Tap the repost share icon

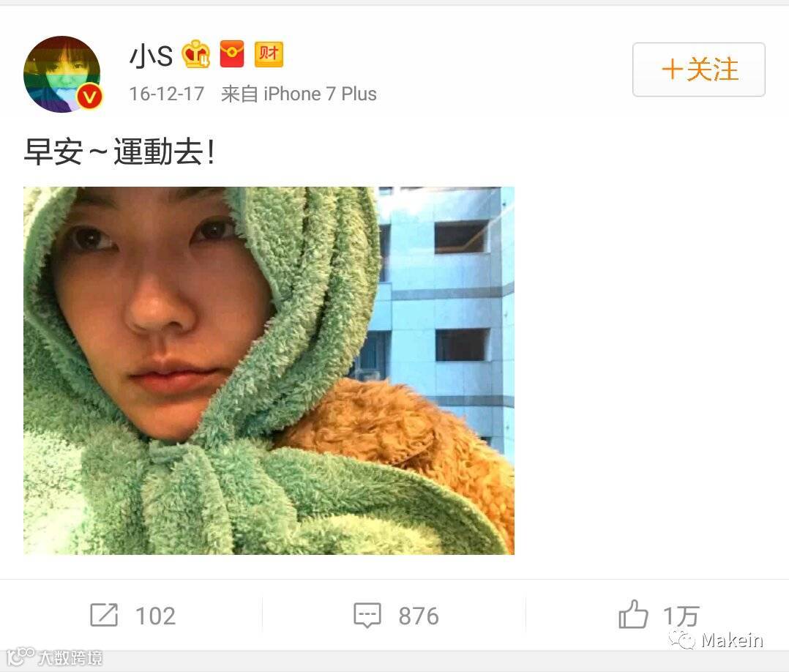(104, 615)
